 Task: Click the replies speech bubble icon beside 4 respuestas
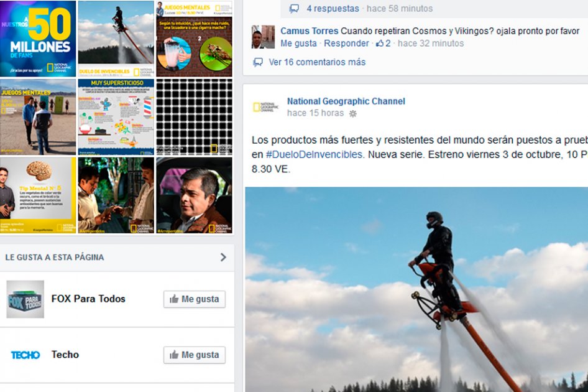[295, 9]
